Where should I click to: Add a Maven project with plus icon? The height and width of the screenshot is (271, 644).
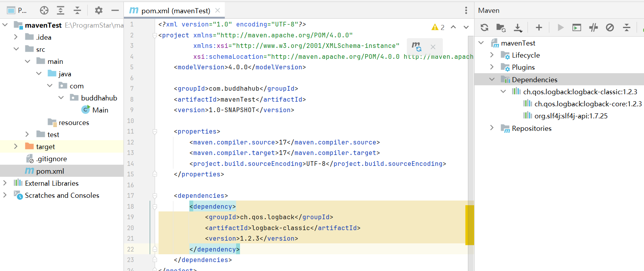click(539, 27)
